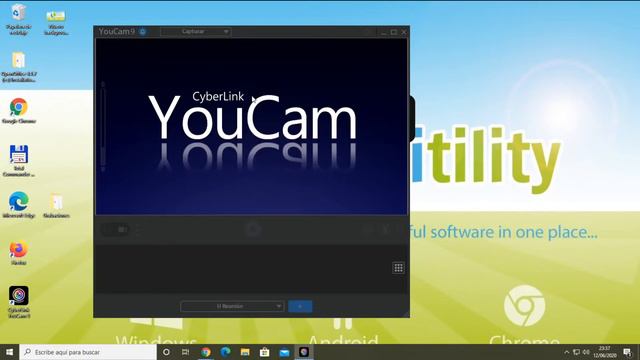Select the Firefox desktop shortcut

18,253
